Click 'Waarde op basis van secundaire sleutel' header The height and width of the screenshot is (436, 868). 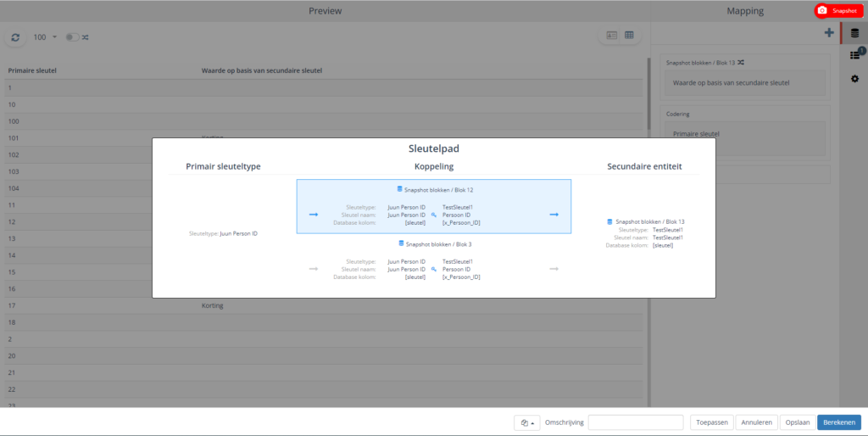[x=262, y=70]
